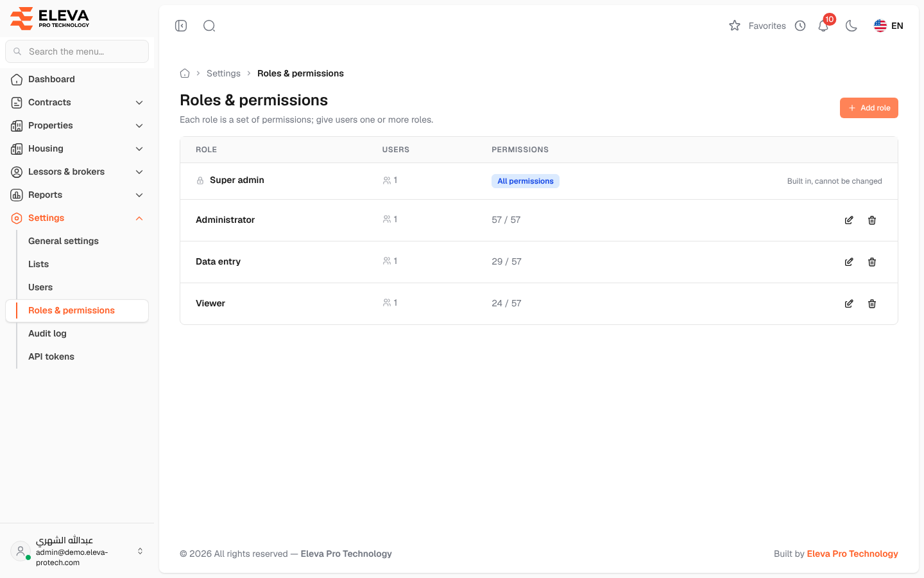Viewport: 924px width, 578px height.
Task: Open the language selector EN
Action: pos(889,26)
